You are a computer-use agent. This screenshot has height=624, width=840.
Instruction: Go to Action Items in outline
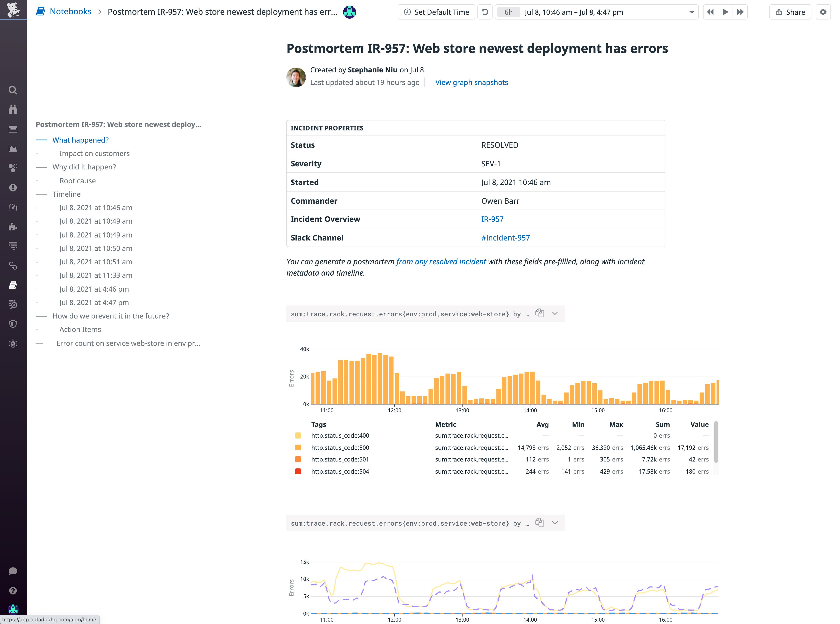pyautogui.click(x=80, y=329)
